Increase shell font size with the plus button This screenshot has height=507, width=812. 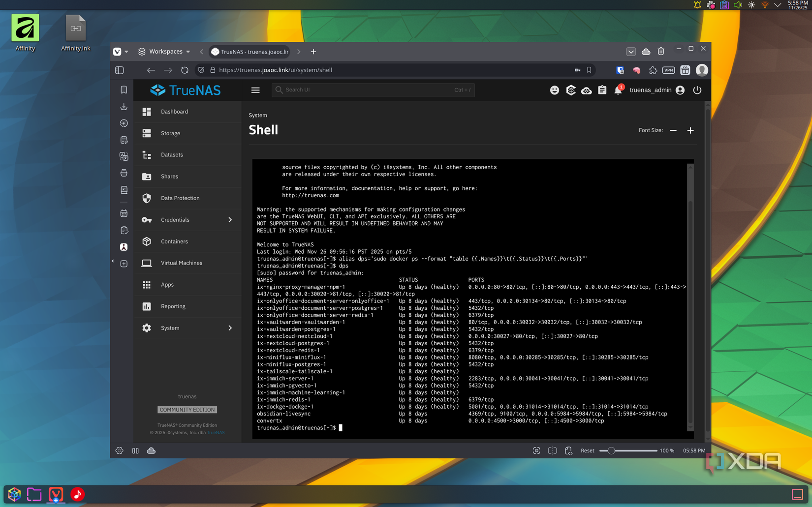(690, 130)
